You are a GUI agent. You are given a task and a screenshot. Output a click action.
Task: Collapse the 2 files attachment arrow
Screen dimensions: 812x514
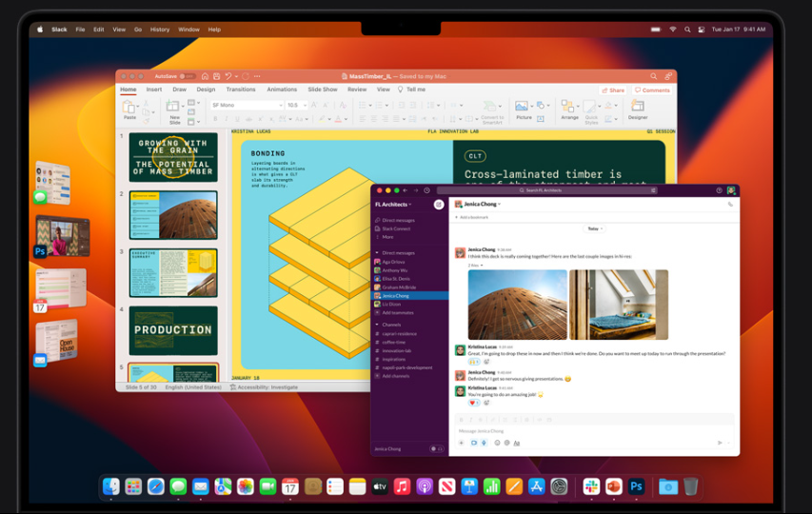tap(482, 265)
